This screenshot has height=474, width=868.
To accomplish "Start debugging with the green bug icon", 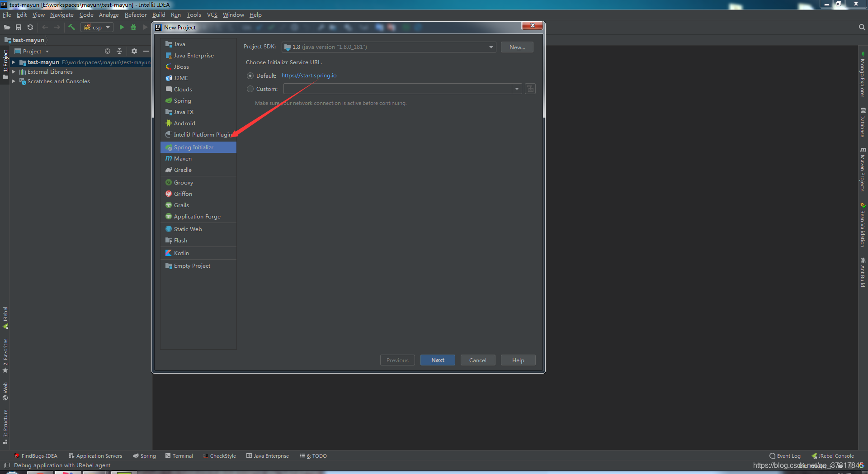I will (133, 27).
